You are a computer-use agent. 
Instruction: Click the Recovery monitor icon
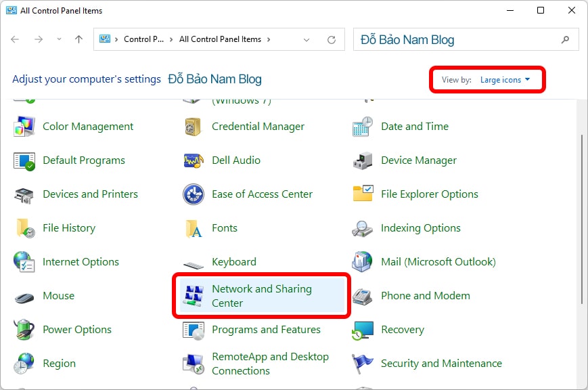click(363, 330)
